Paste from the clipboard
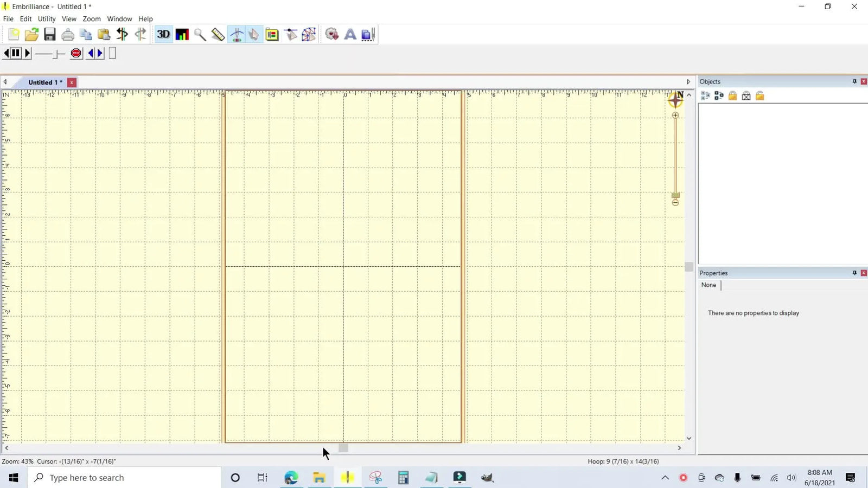 click(x=104, y=35)
